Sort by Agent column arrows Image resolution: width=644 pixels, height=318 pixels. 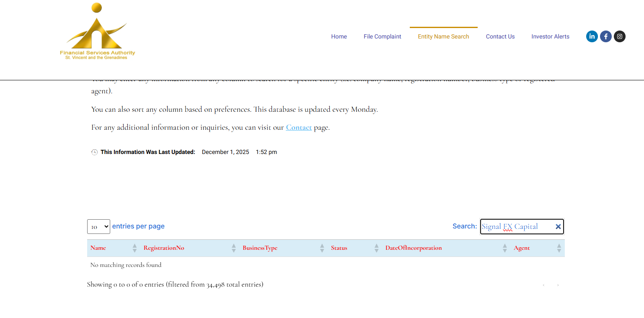click(x=559, y=248)
